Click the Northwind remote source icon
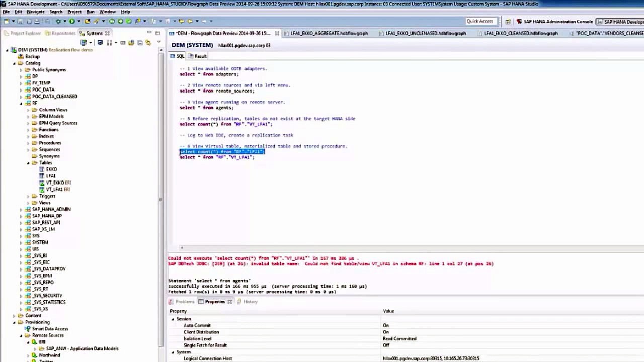The image size is (644, 362). 35,355
